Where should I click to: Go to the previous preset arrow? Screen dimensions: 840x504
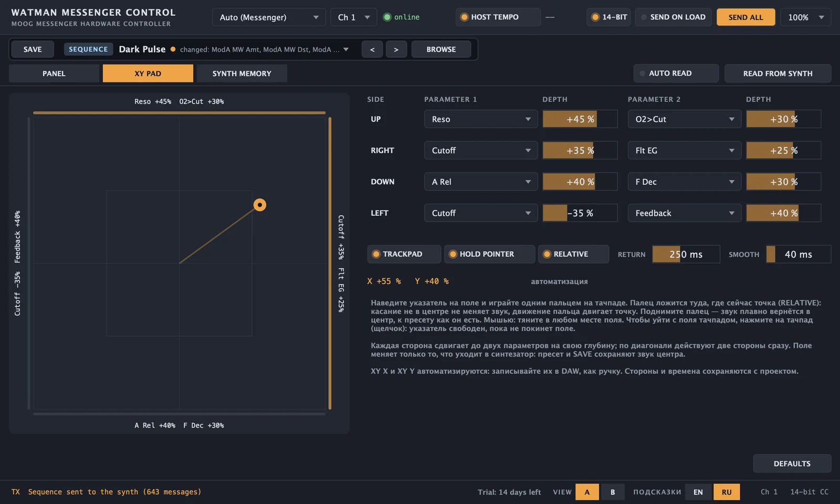click(x=372, y=49)
